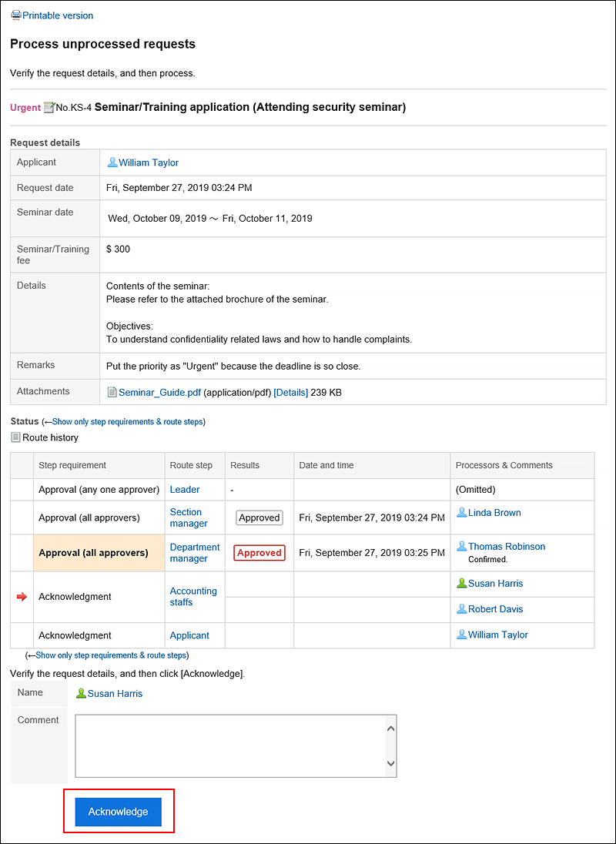Click the 'Fri, September 27, 2019 03:25 PM' timestamp
Image resolution: width=616 pixels, height=844 pixels.
(x=372, y=553)
